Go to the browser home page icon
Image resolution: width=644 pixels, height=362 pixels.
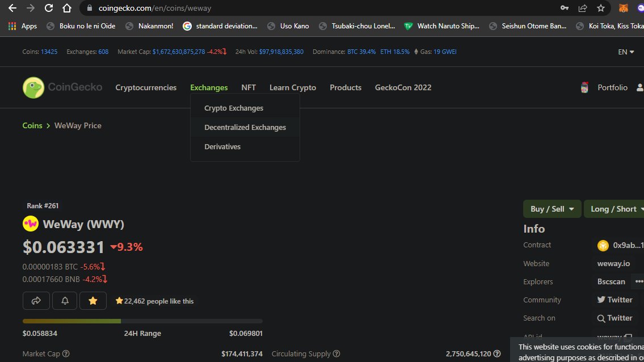coord(66,8)
